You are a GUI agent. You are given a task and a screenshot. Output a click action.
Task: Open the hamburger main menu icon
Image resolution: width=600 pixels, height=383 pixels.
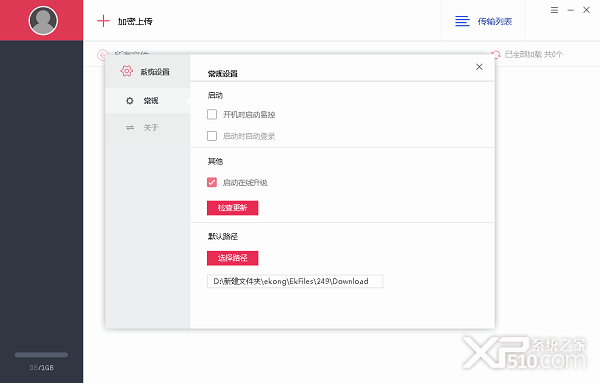554,10
